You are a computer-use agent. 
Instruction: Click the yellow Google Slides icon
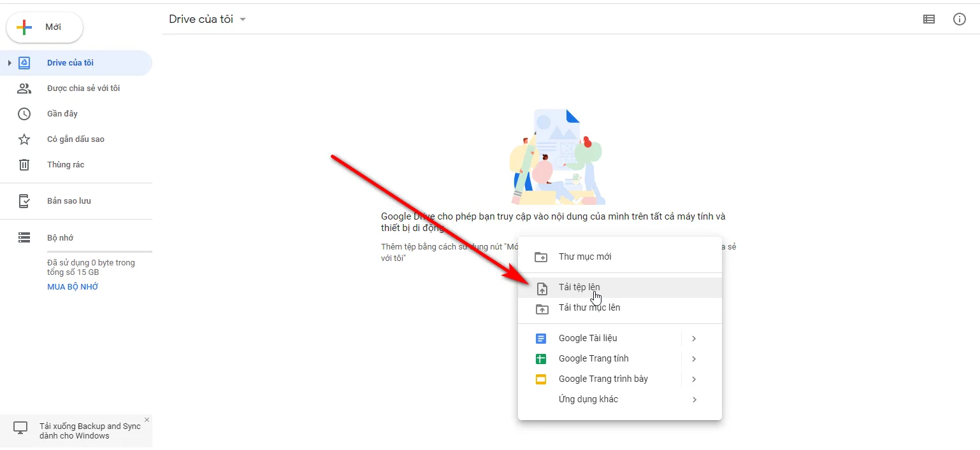pos(541,379)
